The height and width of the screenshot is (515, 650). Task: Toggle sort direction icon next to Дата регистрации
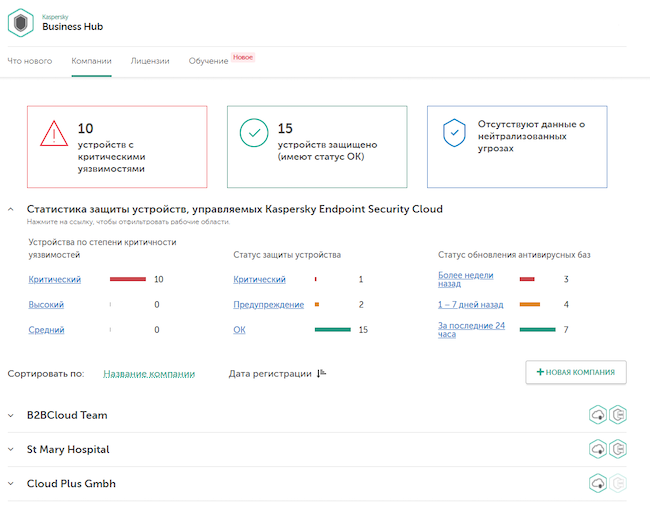[321, 373]
